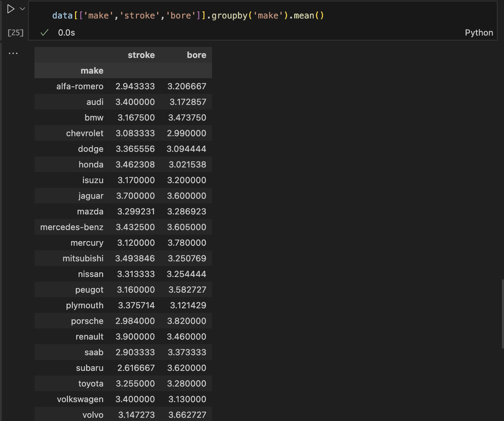Select the make index header cell
The image size is (504, 421).
pos(92,70)
